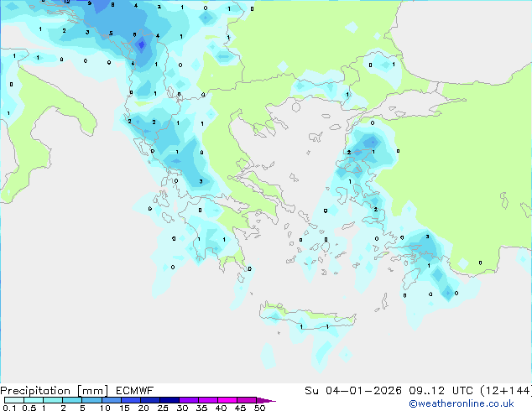Select the legend swatch between 2 and 5
The image size is (532, 411).
click(x=72, y=400)
